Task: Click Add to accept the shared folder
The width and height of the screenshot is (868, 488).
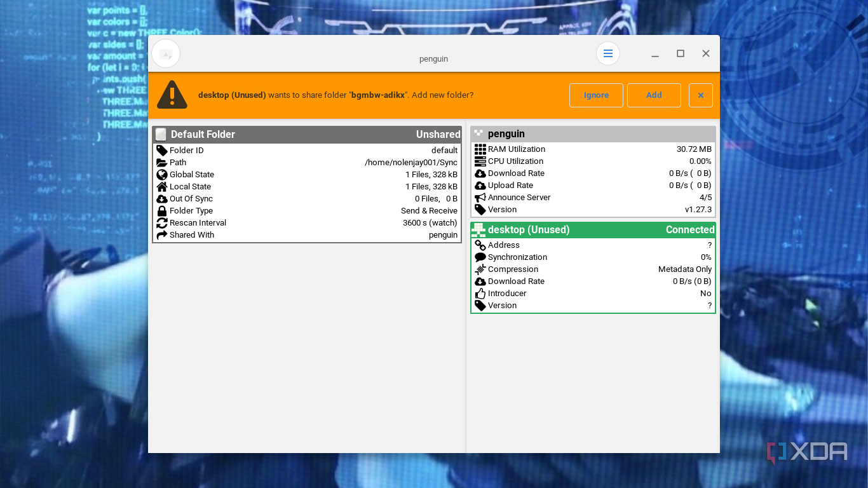Action: point(654,95)
